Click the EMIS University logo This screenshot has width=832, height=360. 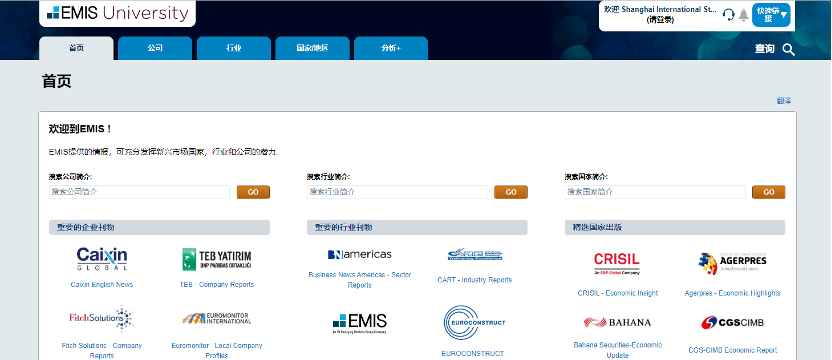[x=117, y=13]
